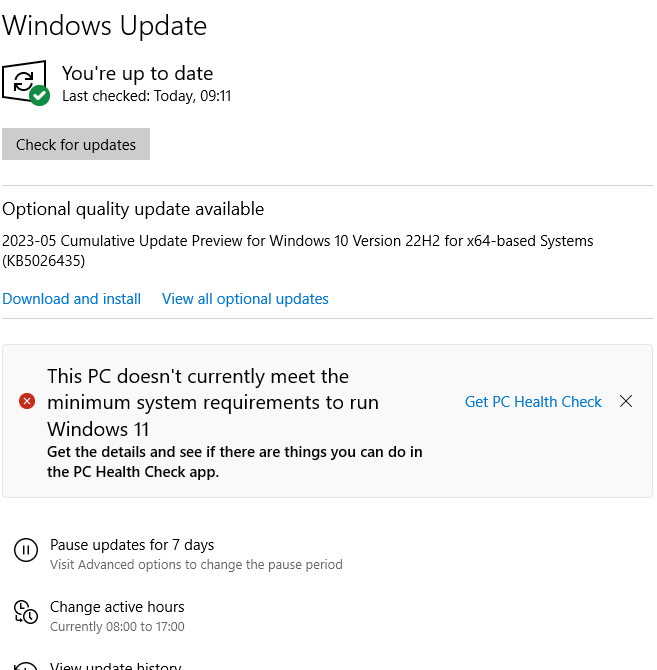Open the Get PC Health Check link
Image resolution: width=657 pixels, height=670 pixels.
coord(533,402)
